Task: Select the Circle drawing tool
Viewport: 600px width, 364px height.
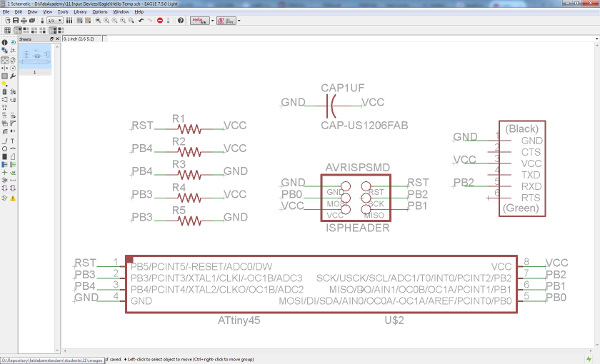Action: tap(5, 148)
